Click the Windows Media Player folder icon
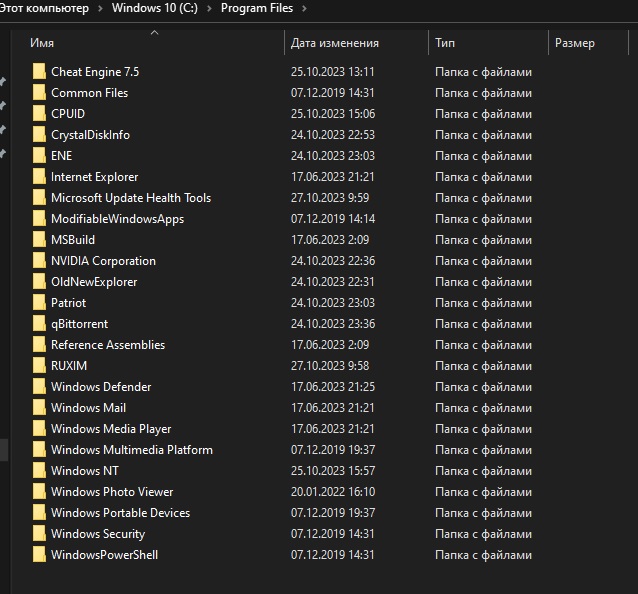 pyautogui.click(x=39, y=429)
